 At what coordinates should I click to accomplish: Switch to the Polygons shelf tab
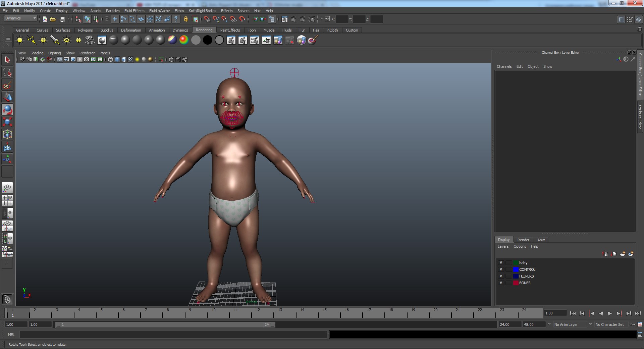pyautogui.click(x=85, y=30)
